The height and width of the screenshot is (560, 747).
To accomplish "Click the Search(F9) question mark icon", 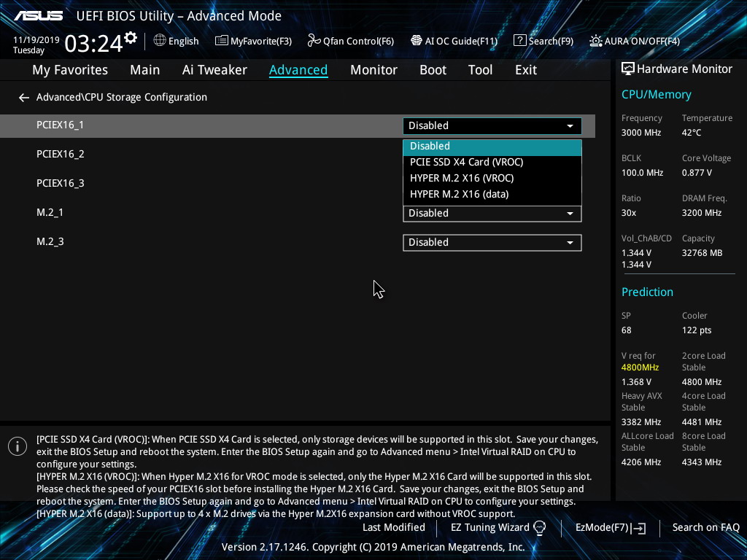I will [x=519, y=41].
